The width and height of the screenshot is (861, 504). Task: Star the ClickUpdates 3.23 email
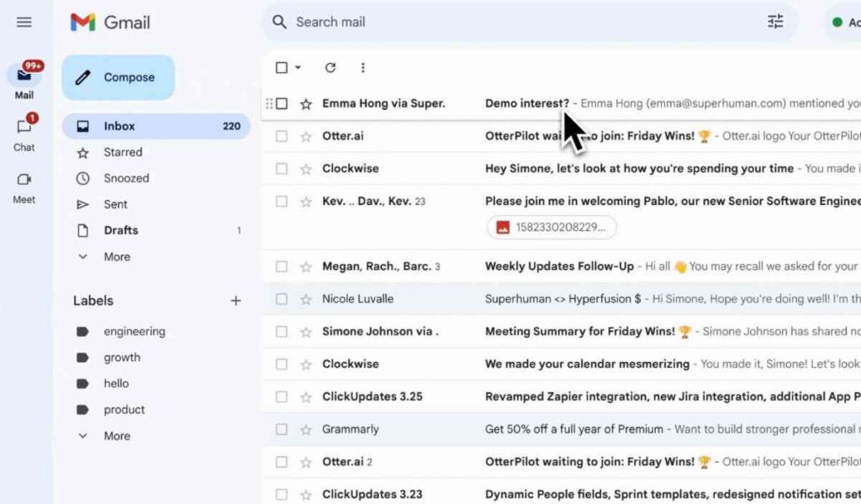click(x=306, y=495)
